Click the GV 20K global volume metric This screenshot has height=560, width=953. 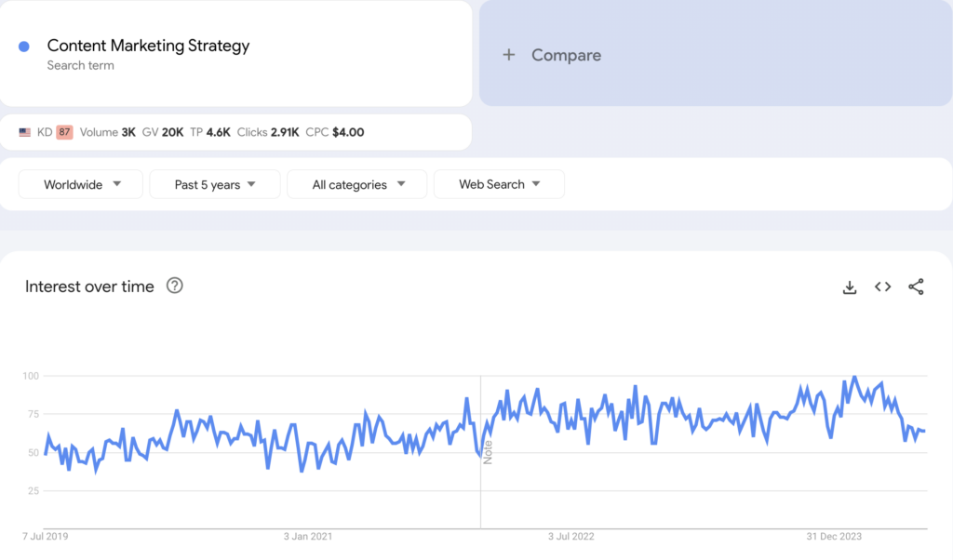pyautogui.click(x=163, y=132)
